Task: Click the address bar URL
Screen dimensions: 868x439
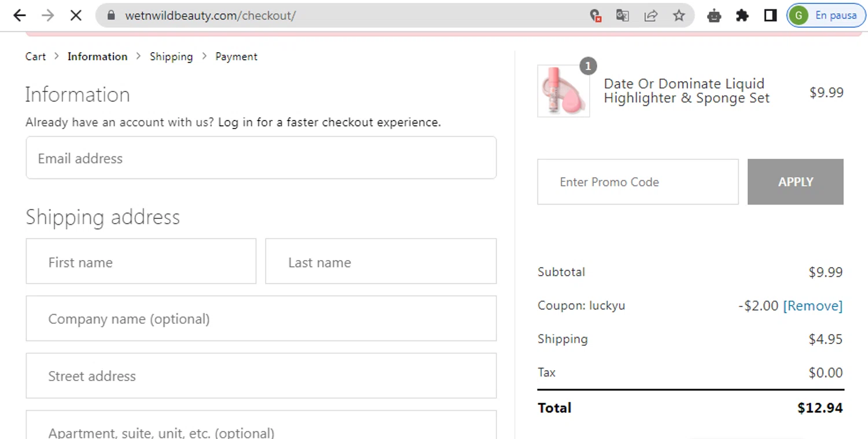Action: coord(210,16)
